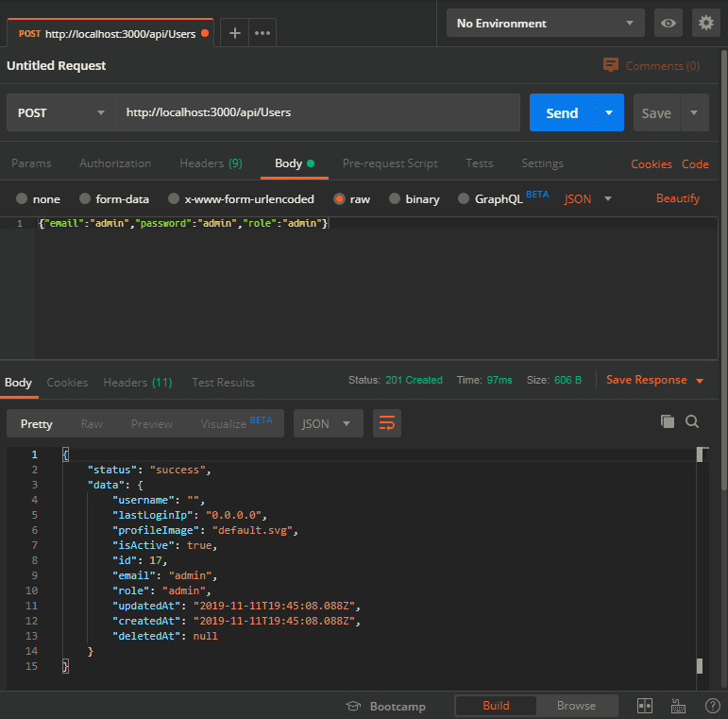Screen dimensions: 728x719
Task: Open the Settings tab
Action: click(x=542, y=163)
